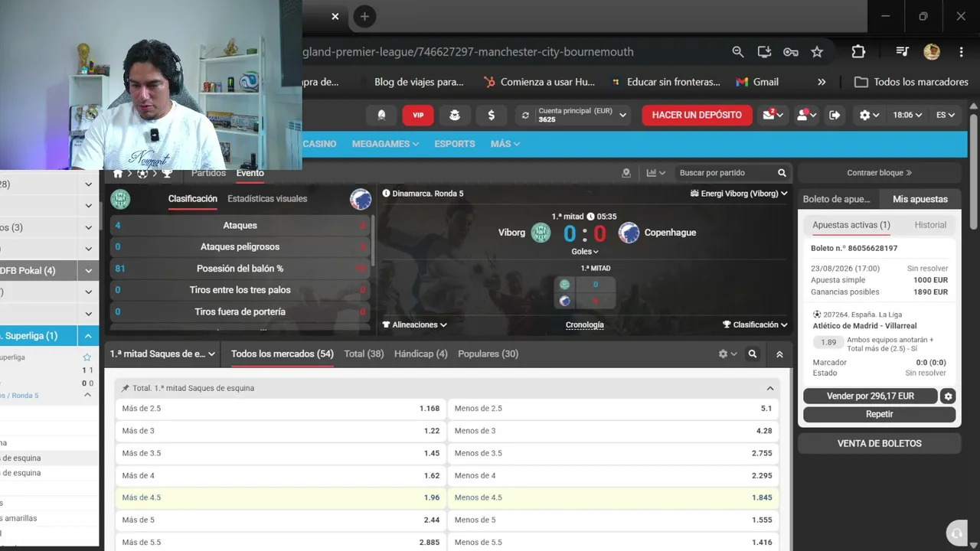Open the Cronología link
This screenshot has width=980, height=551.
click(585, 324)
